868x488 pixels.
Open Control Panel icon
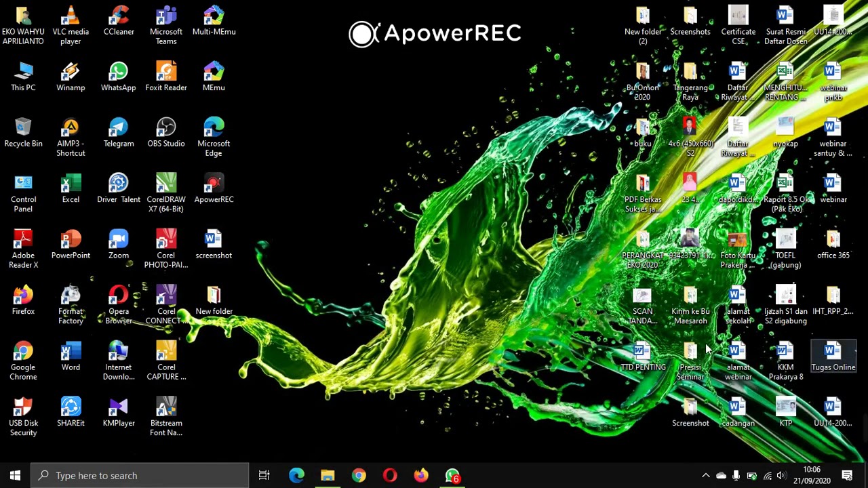[23, 193]
